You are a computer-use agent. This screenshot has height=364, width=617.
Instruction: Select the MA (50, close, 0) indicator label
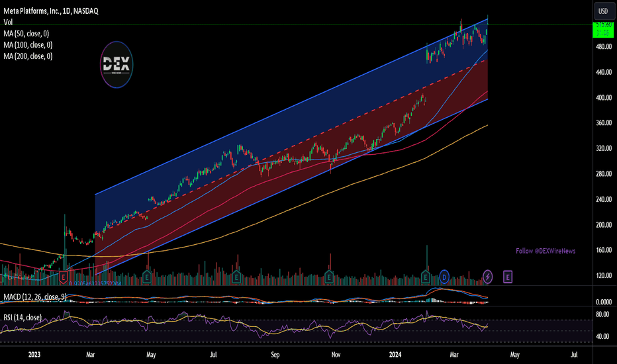pos(26,34)
